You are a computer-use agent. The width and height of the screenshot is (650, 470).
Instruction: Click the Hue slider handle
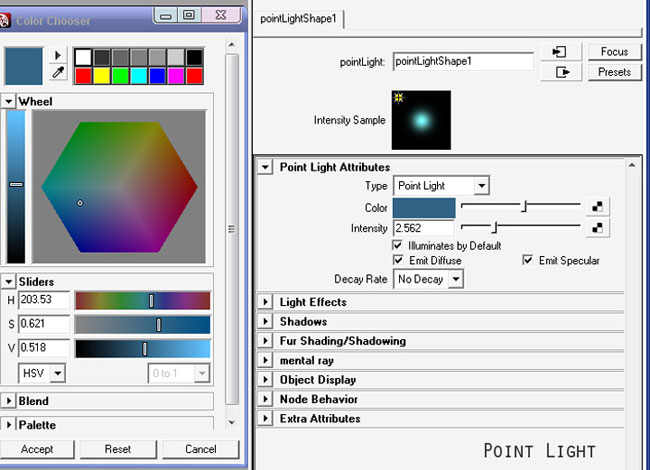point(151,301)
